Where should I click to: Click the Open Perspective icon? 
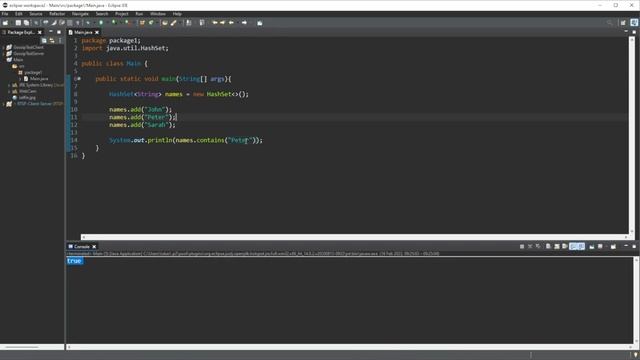(x=623, y=23)
